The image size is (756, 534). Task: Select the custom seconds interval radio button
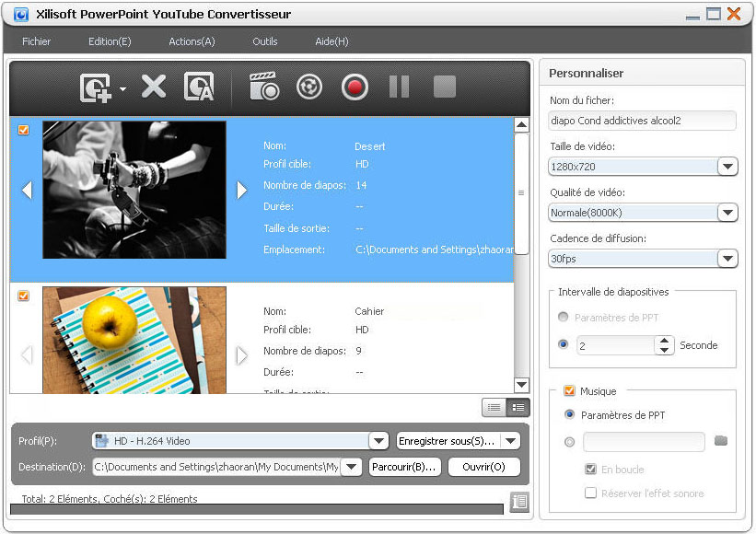tap(564, 344)
